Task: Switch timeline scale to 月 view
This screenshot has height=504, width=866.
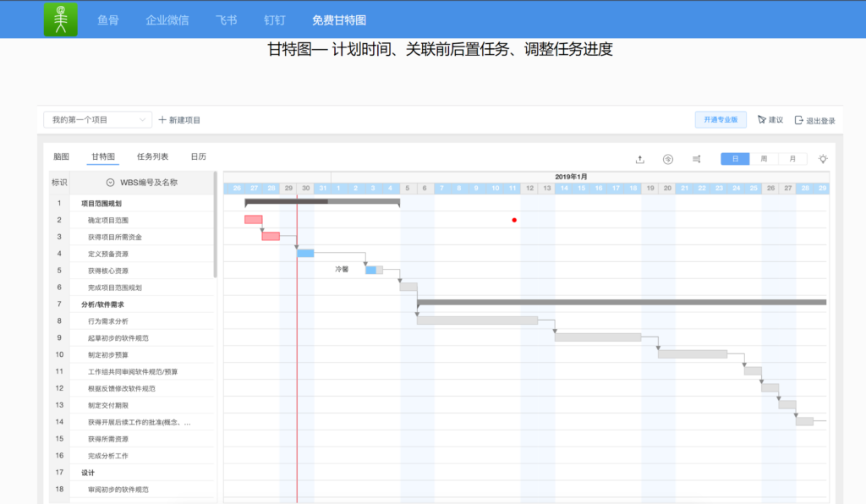Action: [792, 159]
